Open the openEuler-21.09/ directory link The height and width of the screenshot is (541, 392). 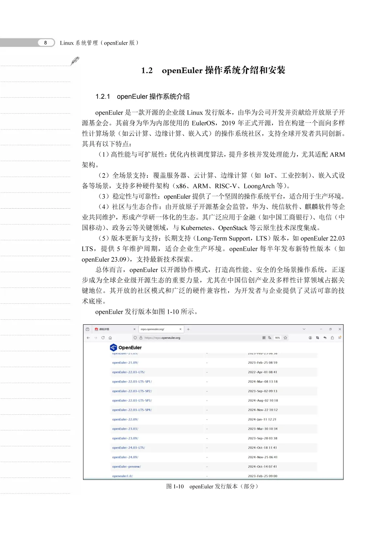(x=125, y=362)
